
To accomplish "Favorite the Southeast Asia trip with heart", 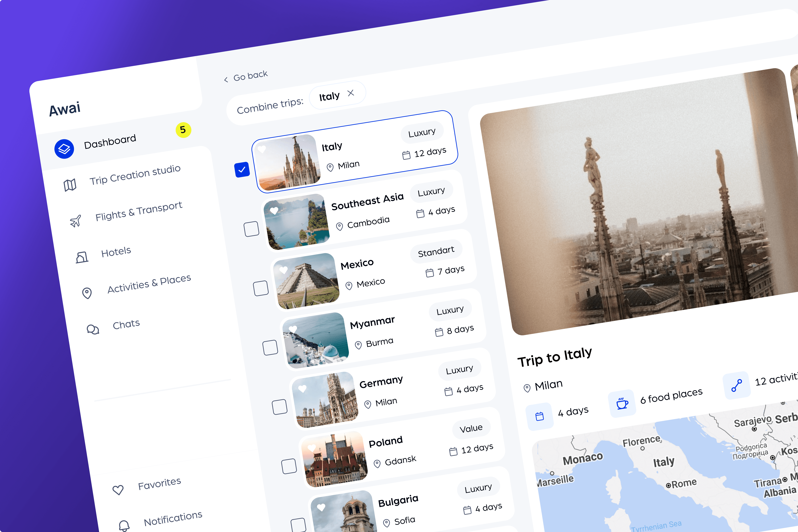I will [x=274, y=211].
